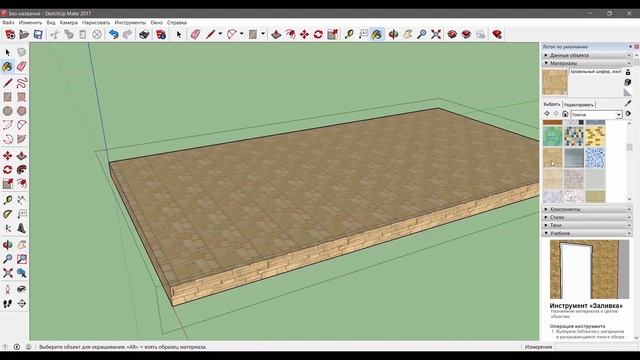Switch to the Выбрать tab
The height and width of the screenshot is (360, 640).
pyautogui.click(x=552, y=104)
